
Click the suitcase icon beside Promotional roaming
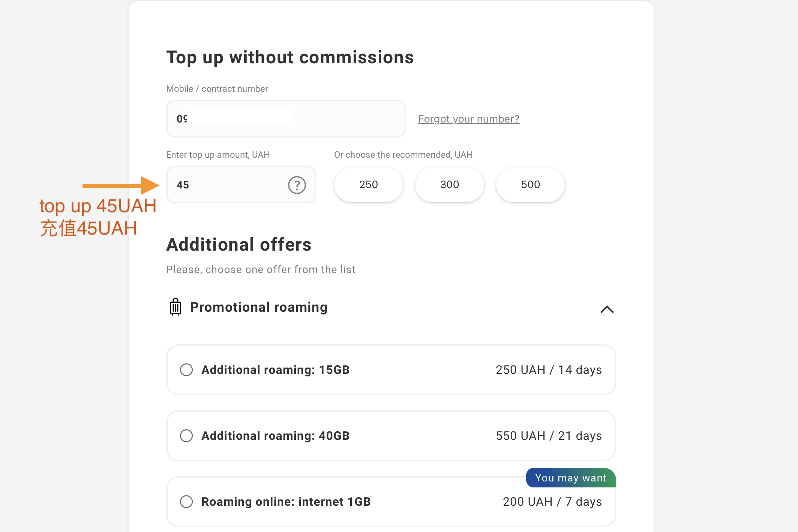pyautogui.click(x=175, y=307)
